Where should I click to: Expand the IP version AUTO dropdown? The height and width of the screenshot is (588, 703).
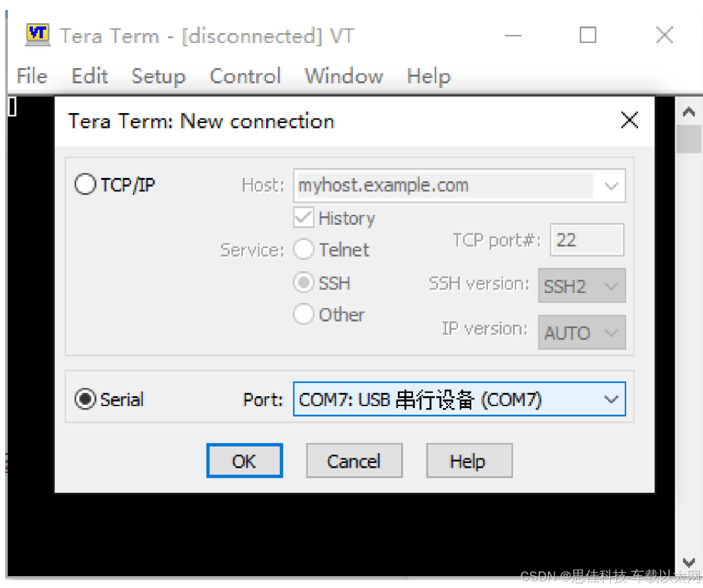(581, 332)
